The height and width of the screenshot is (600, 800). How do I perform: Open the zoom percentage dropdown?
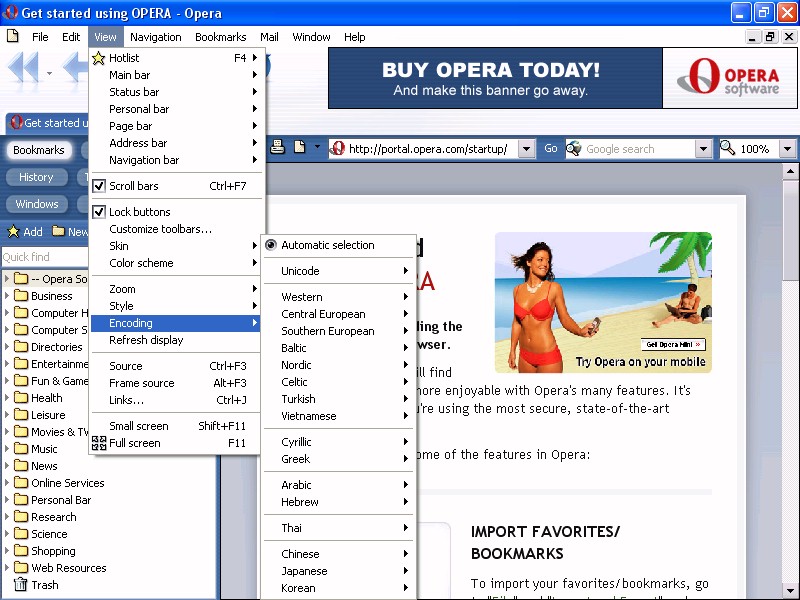coord(787,149)
